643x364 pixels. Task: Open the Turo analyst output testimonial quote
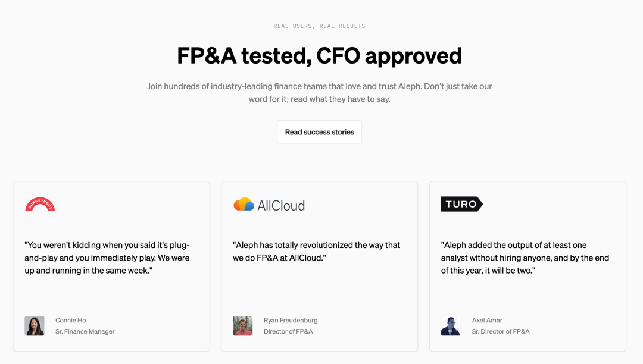pyautogui.click(x=525, y=258)
